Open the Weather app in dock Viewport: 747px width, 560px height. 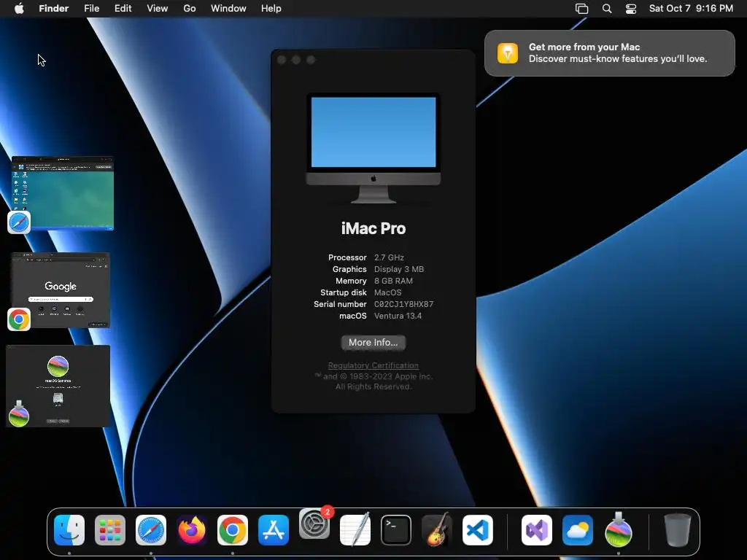click(578, 530)
